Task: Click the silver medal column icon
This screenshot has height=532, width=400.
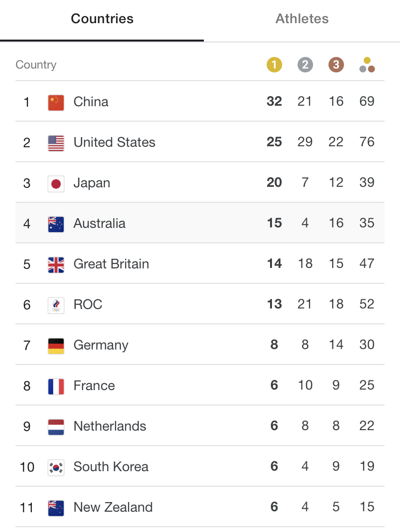Action: pyautogui.click(x=305, y=65)
